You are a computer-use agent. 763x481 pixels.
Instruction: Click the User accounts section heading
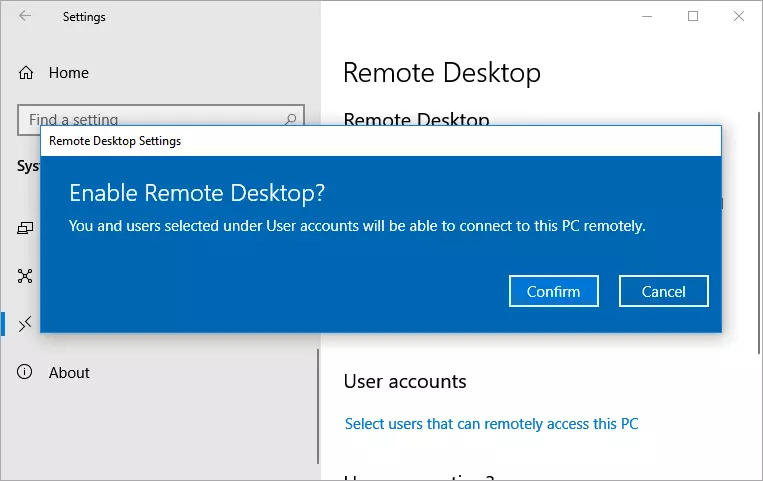click(405, 381)
